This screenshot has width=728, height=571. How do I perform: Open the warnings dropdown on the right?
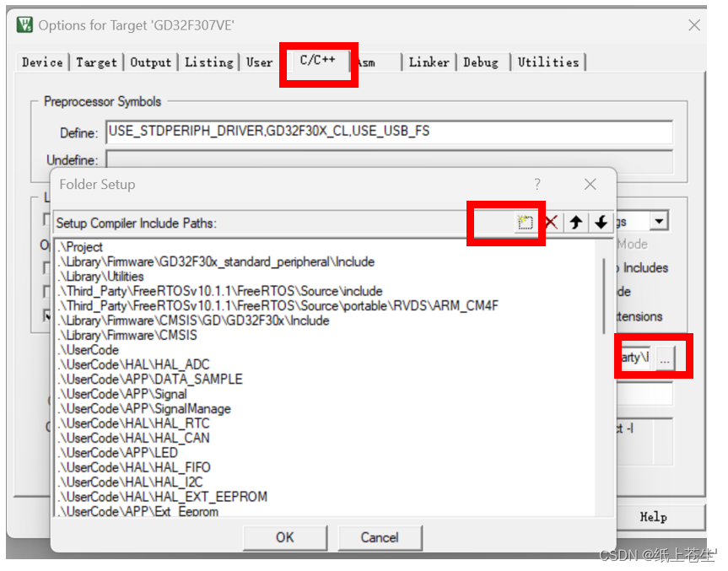(x=660, y=219)
